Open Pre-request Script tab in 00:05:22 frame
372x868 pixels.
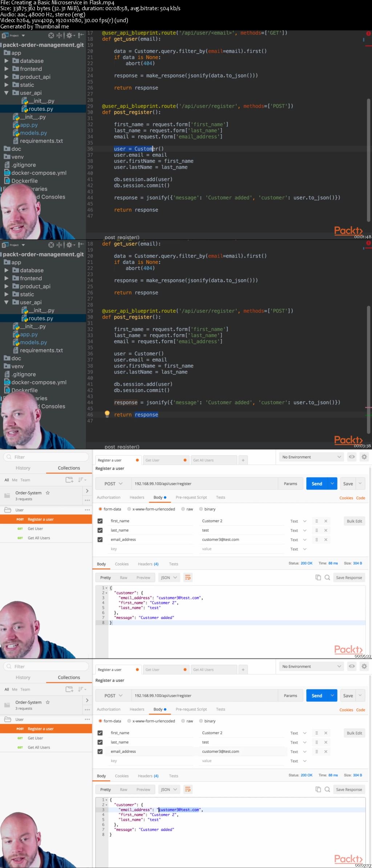[191, 497]
